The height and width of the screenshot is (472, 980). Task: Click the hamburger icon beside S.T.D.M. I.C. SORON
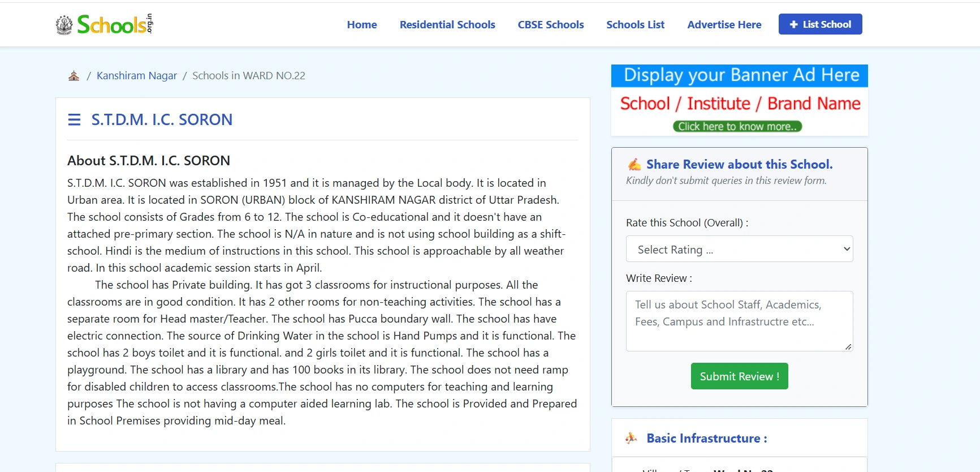pyautogui.click(x=74, y=120)
